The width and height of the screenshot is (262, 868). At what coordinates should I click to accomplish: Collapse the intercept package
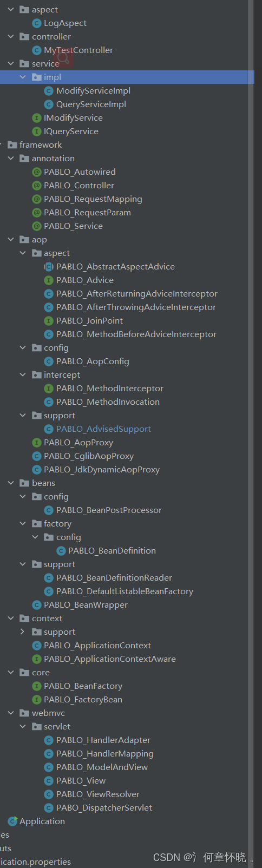click(x=23, y=375)
